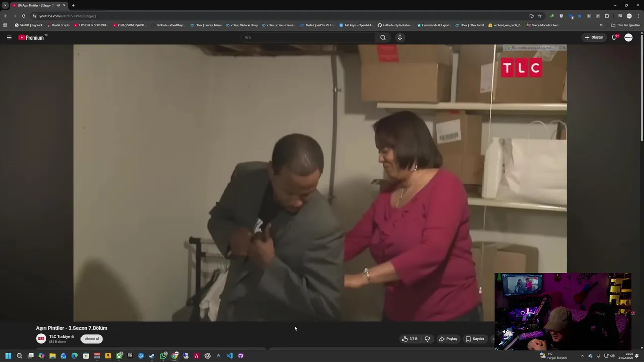Open the cDev | cDev Tarot bookmark
This screenshot has width=644, height=362.
[x=469, y=25]
